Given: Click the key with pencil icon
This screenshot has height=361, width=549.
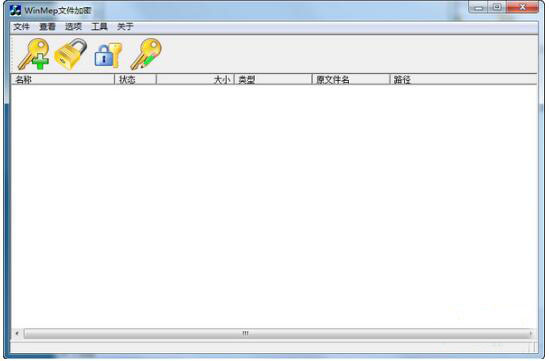Looking at the screenshot, I should click(146, 54).
